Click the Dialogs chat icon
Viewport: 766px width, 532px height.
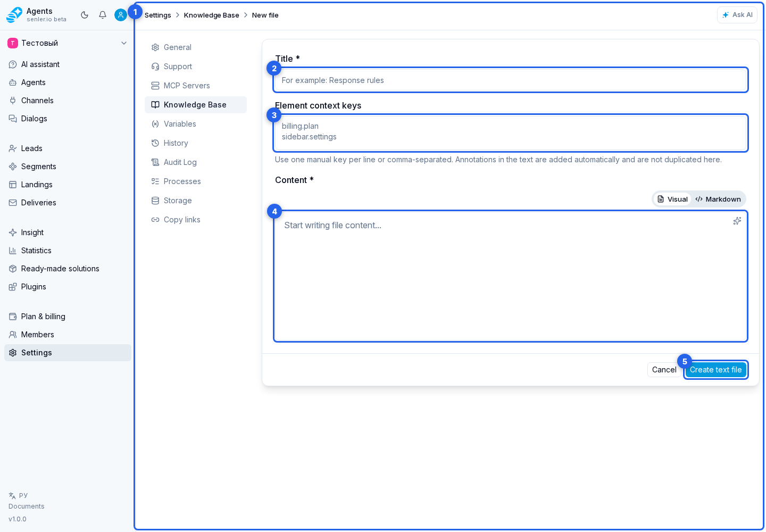click(13, 119)
